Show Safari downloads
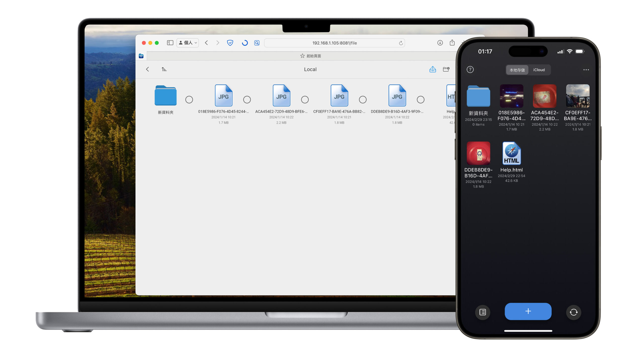This screenshot has height=350, width=644. (x=440, y=43)
